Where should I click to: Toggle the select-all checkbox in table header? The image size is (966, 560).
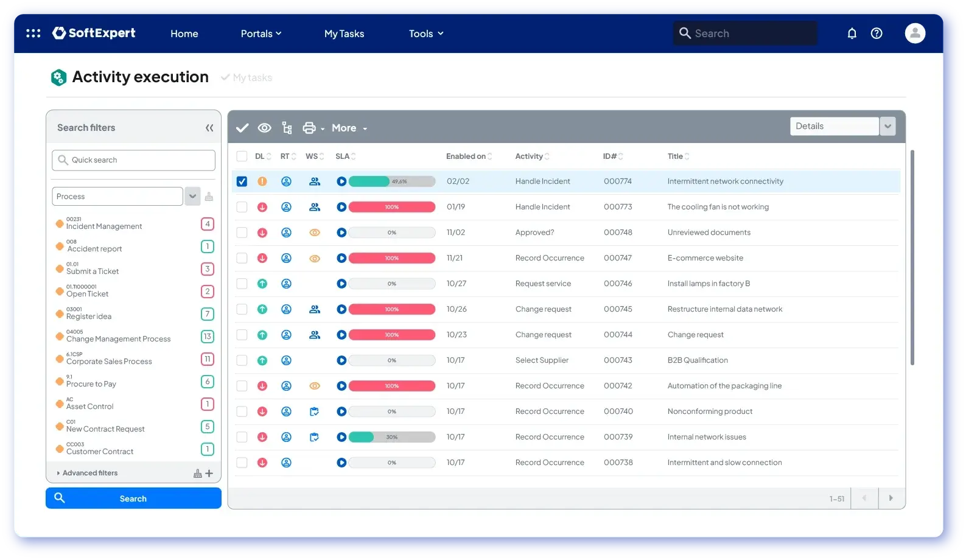point(242,156)
